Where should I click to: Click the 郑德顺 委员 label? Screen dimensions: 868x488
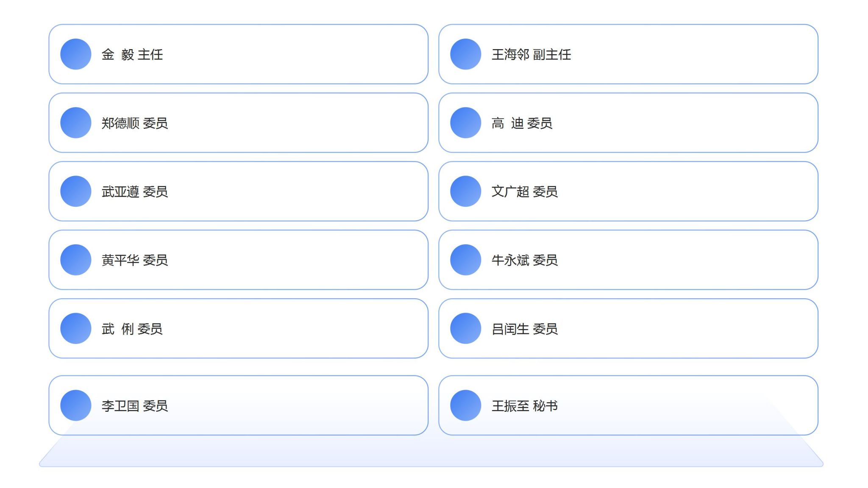tap(135, 123)
